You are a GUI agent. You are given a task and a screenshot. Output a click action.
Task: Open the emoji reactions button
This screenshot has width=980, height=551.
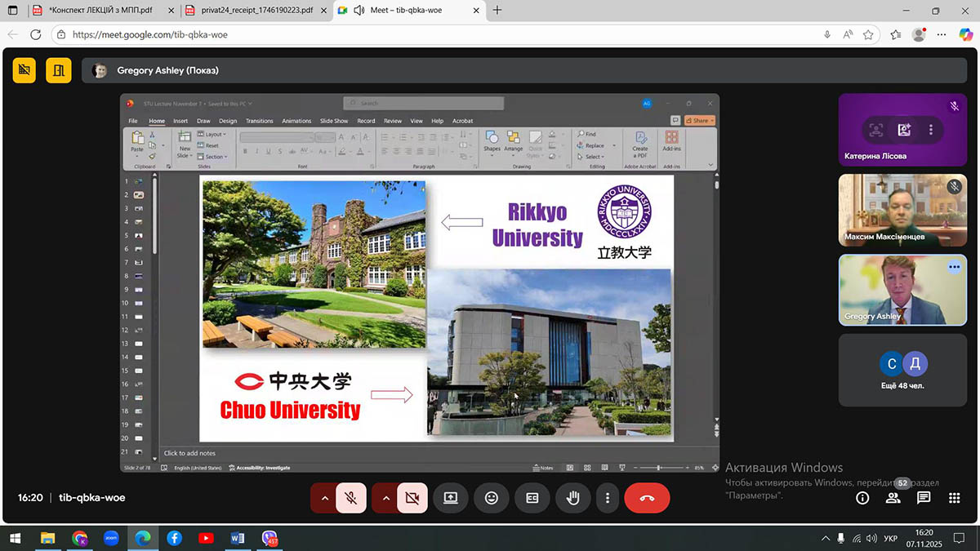(491, 498)
